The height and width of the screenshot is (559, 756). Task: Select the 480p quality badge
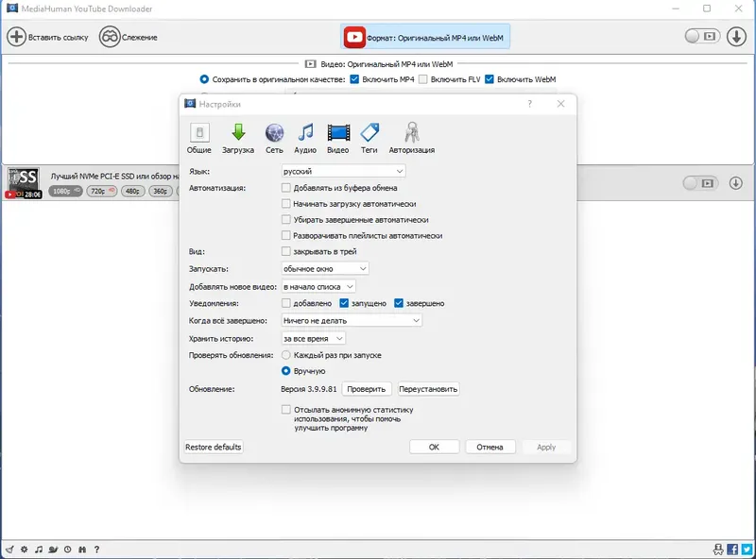tap(132, 192)
